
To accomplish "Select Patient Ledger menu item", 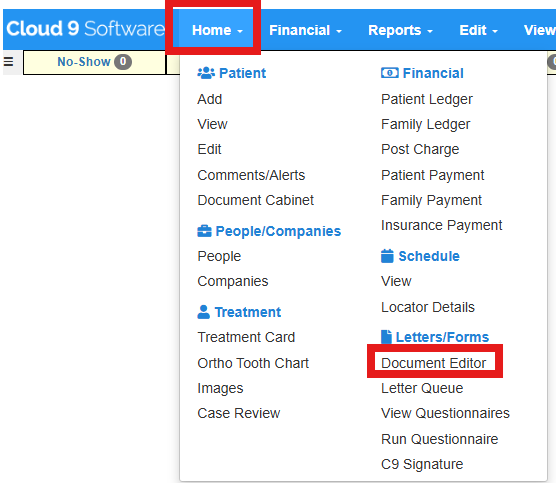I will pos(427,99).
